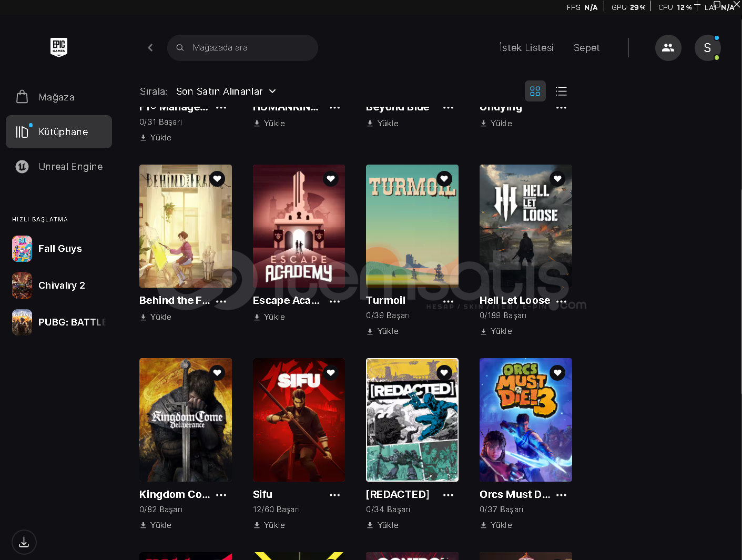Open more options for Hell Let Loose
The width and height of the screenshot is (742, 560).
(x=562, y=301)
